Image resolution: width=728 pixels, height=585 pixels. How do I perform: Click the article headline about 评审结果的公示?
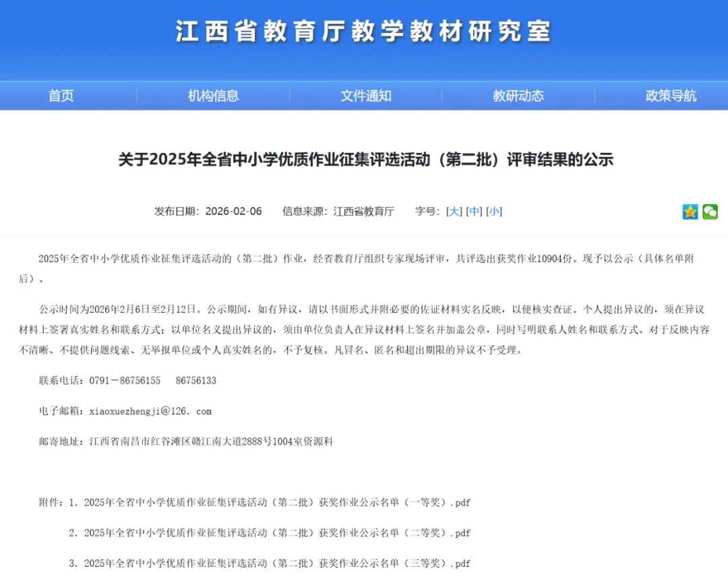point(366,159)
